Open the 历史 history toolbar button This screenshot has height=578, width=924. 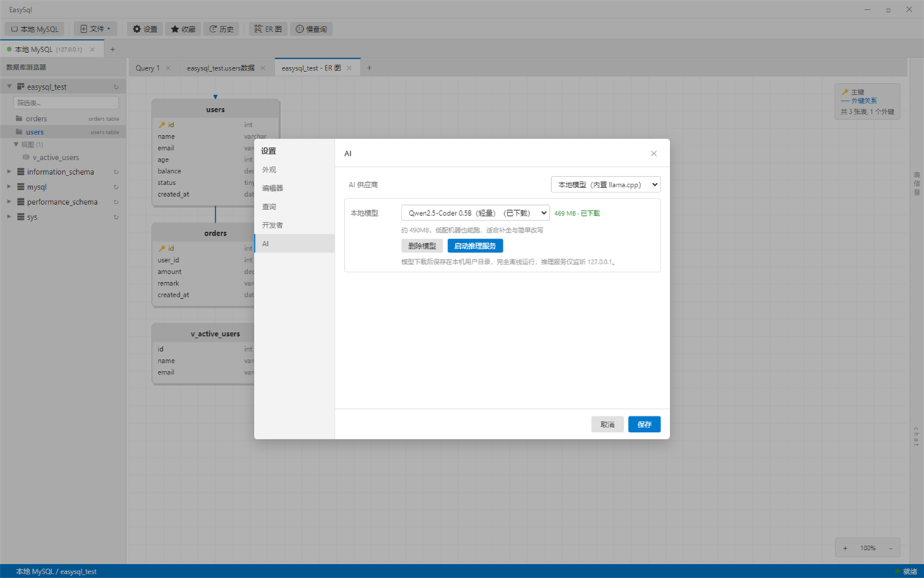click(221, 29)
